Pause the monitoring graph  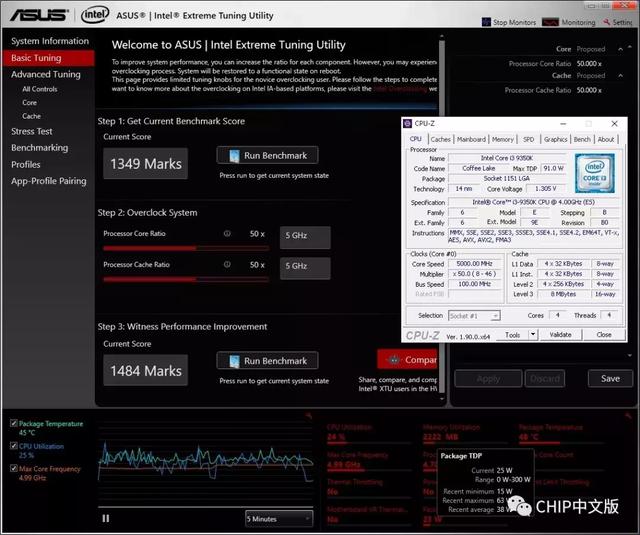(106, 518)
